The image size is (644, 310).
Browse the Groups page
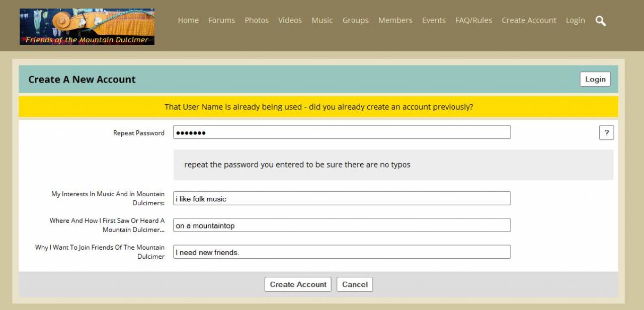click(x=355, y=21)
